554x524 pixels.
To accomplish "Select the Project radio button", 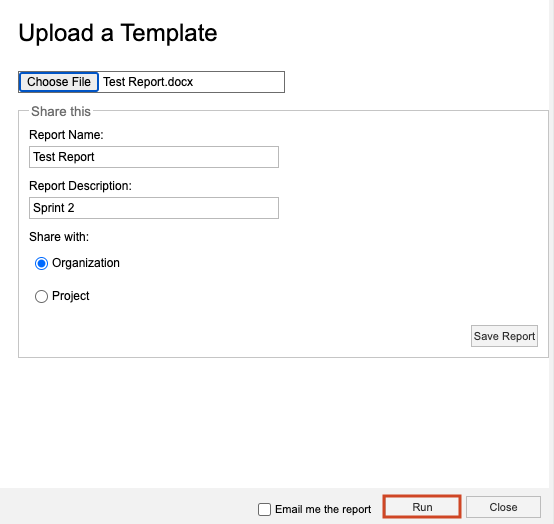I will (41, 296).
